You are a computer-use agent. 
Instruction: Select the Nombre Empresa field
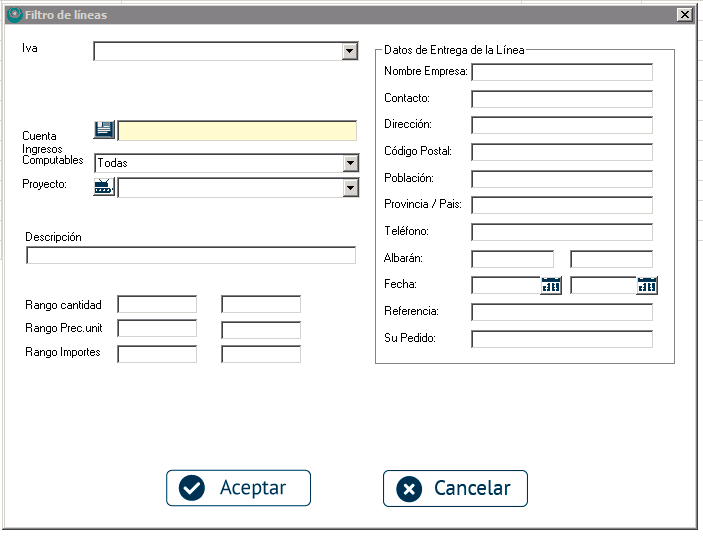[x=562, y=72]
